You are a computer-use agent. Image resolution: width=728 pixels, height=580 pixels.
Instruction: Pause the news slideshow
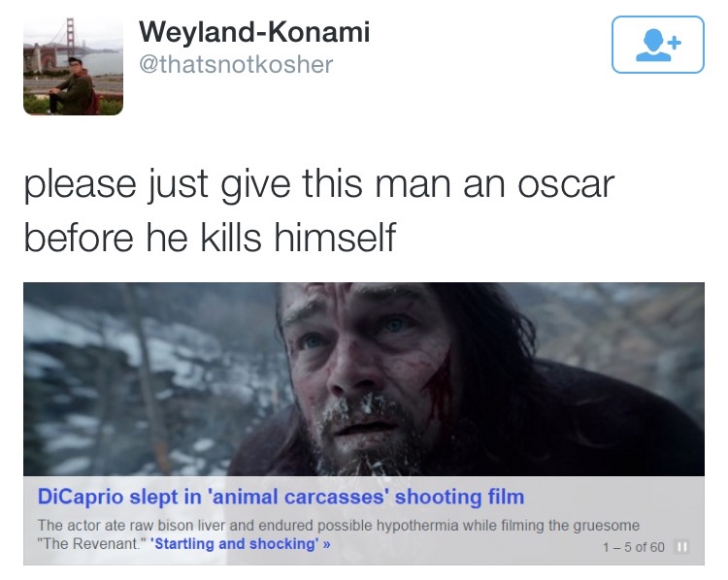coord(681,548)
